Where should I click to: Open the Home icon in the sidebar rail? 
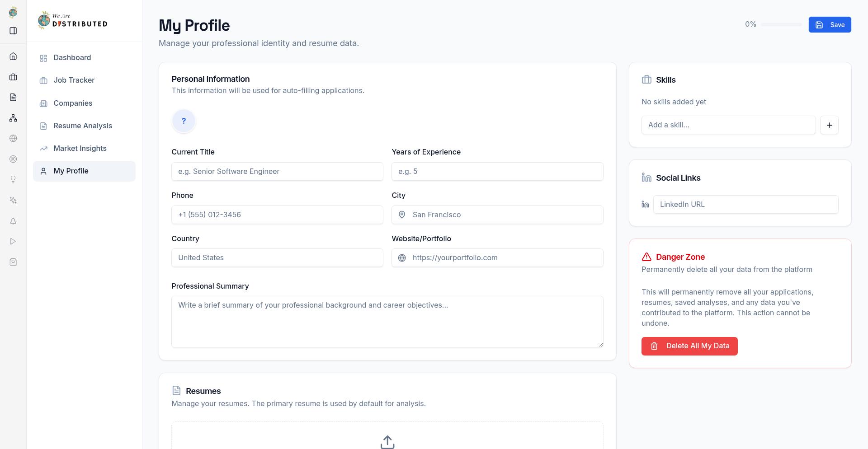[x=13, y=56]
